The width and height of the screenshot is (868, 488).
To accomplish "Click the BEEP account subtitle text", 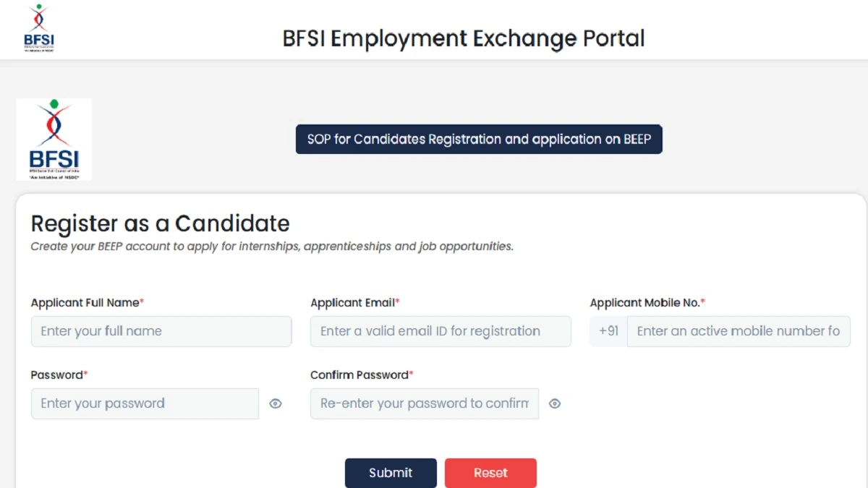I will pos(271,246).
